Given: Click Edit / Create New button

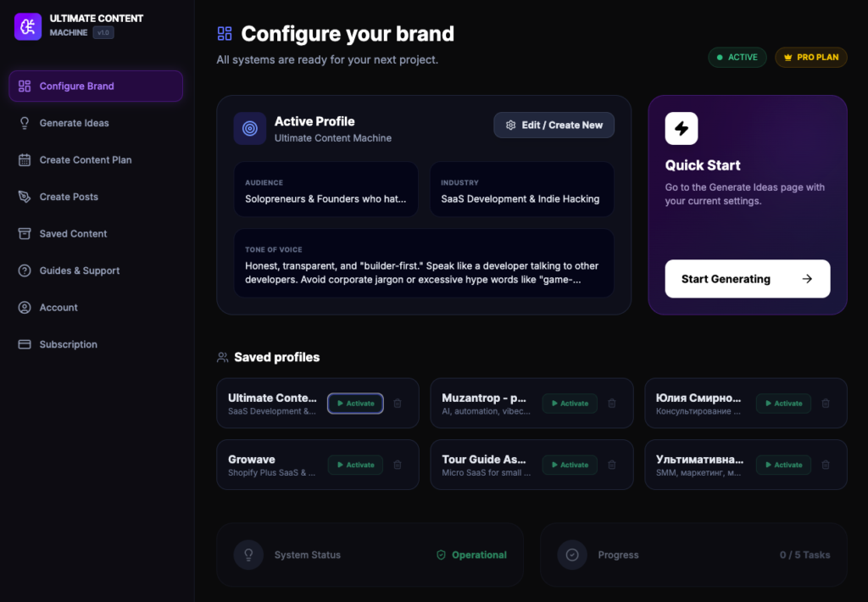Looking at the screenshot, I should click(x=554, y=125).
